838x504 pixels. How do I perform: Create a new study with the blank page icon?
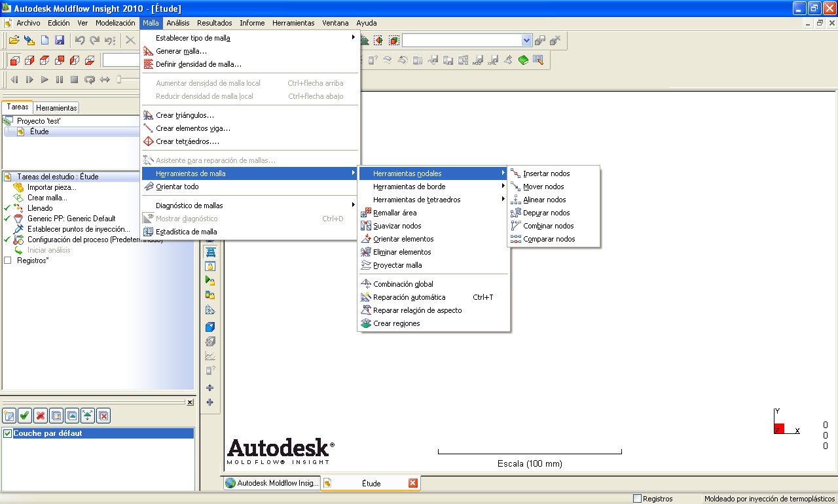[x=45, y=41]
